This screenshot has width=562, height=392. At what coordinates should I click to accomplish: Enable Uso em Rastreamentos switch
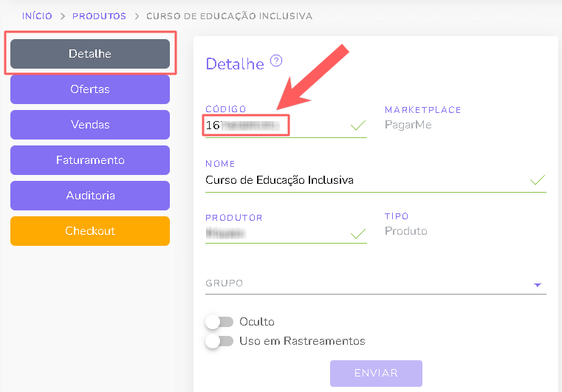[x=219, y=341]
